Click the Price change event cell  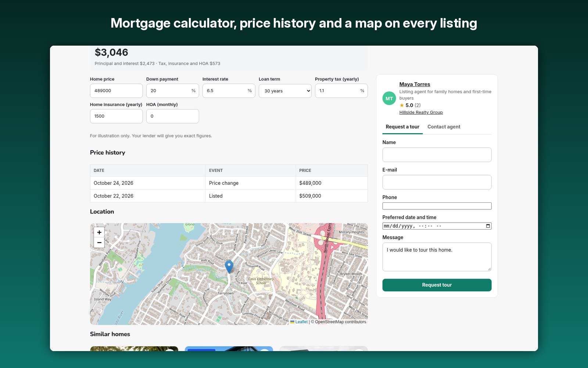[250, 183]
